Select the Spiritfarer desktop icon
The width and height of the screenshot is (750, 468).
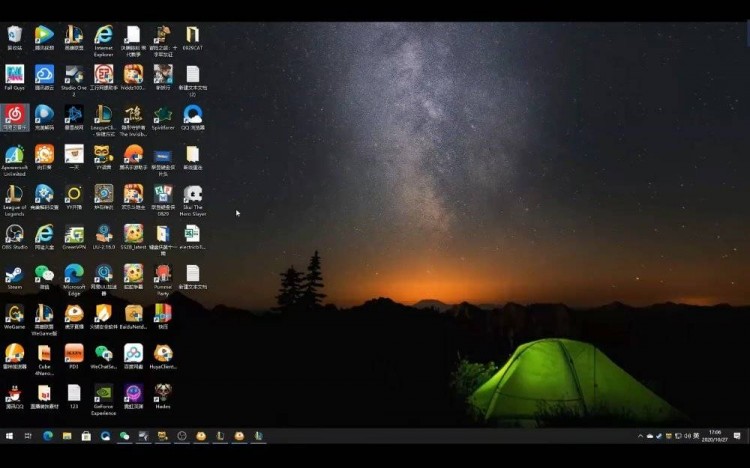[x=163, y=115]
